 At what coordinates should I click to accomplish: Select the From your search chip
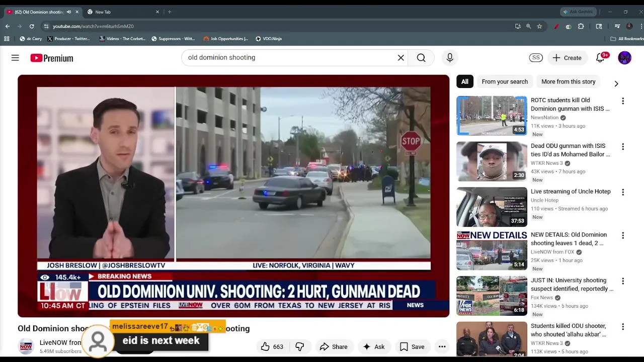[505, 81]
